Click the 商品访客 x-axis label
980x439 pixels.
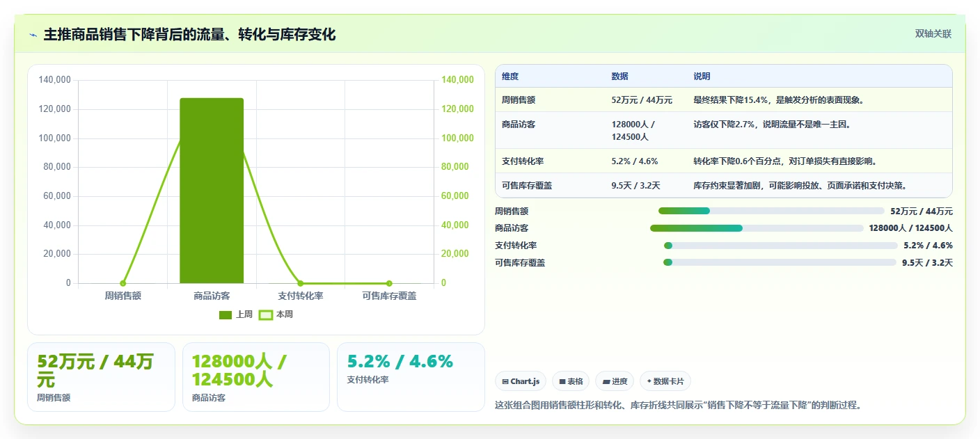coord(212,296)
